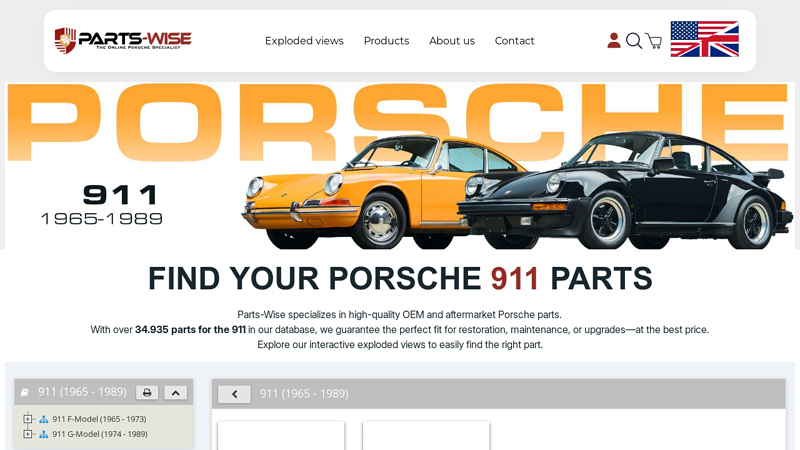
Task: Click the bold '34.935 parts for the 911' text
Action: pyautogui.click(x=190, y=330)
